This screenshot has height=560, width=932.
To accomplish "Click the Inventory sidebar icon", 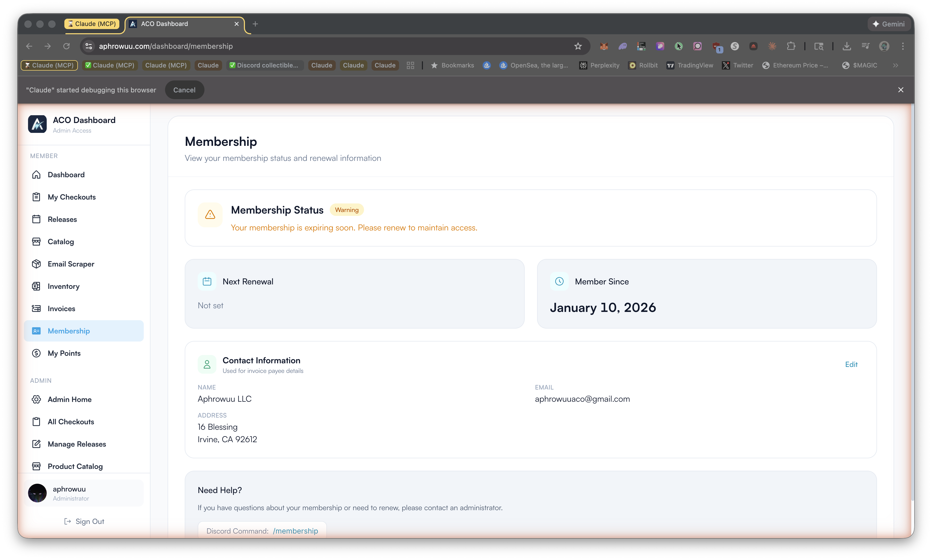I will (36, 286).
